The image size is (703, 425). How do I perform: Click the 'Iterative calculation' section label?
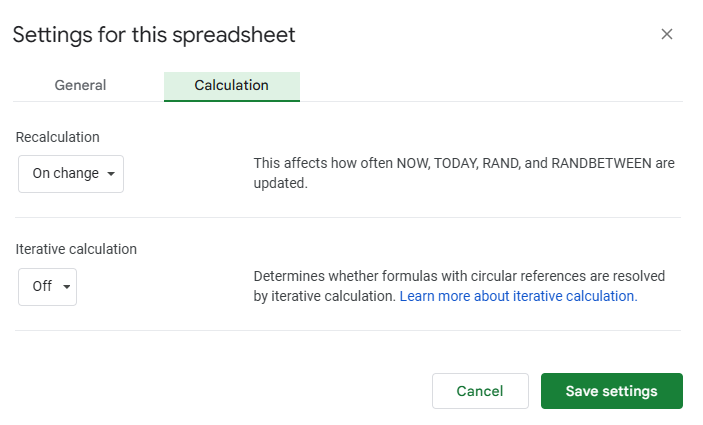(x=76, y=249)
